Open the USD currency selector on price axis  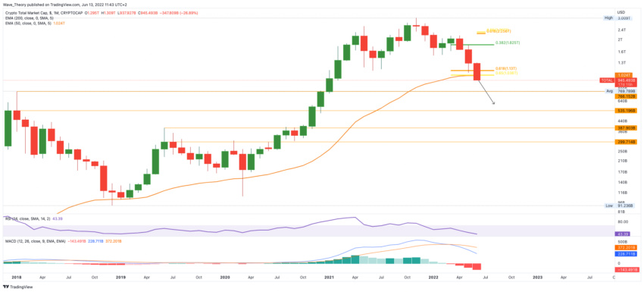(621, 11)
